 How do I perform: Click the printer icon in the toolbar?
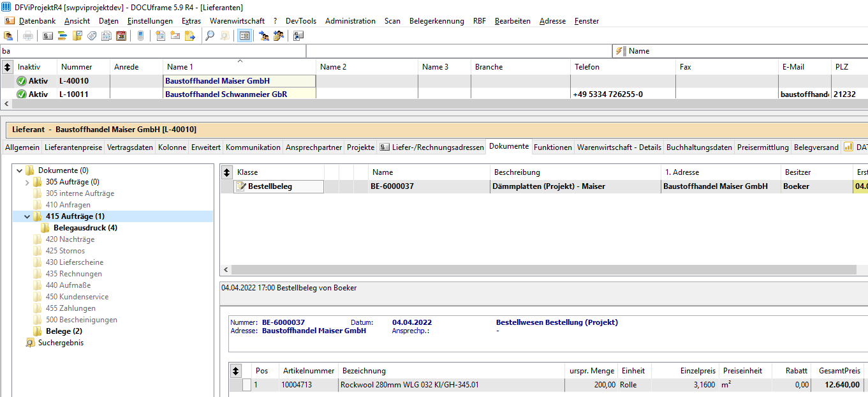pos(28,36)
